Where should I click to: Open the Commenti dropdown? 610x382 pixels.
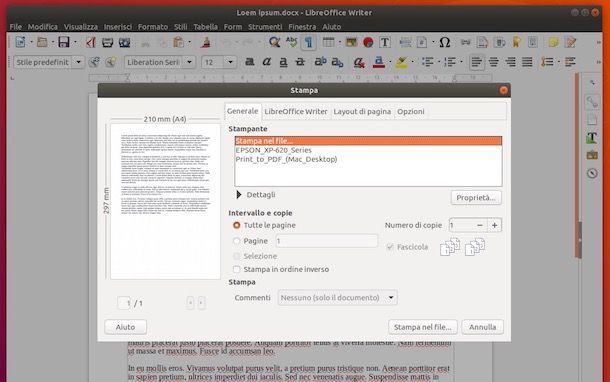click(338, 298)
